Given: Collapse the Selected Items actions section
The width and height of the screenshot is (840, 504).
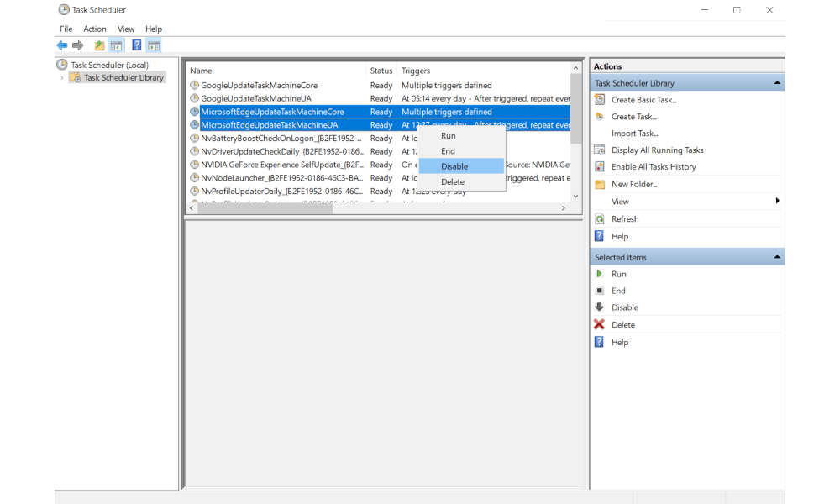Looking at the screenshot, I should coord(777,257).
